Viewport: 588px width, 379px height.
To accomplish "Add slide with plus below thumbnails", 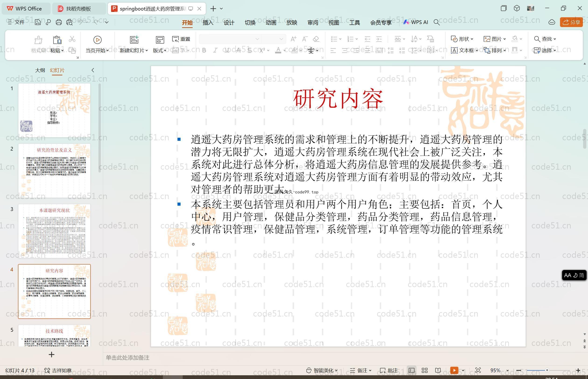I will [x=52, y=355].
